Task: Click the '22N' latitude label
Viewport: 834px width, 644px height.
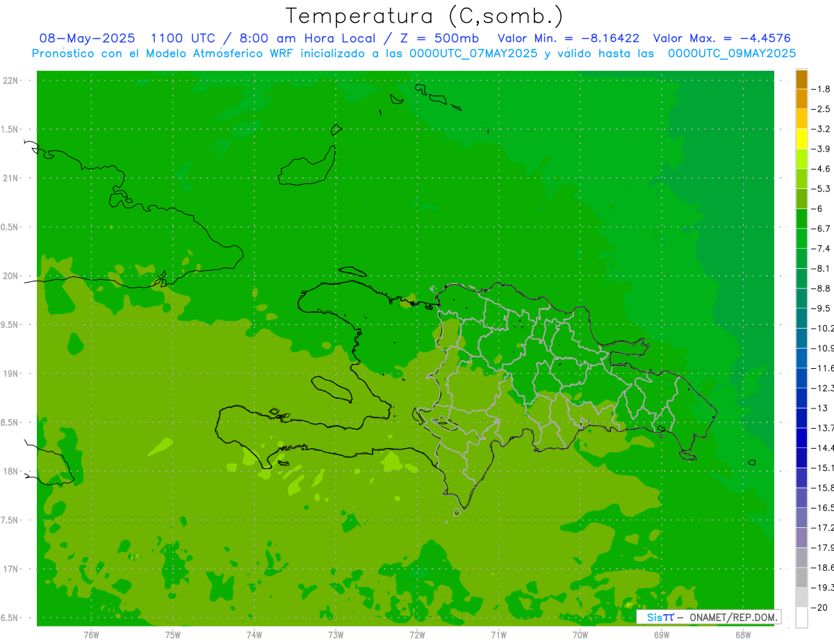Action: click(10, 81)
